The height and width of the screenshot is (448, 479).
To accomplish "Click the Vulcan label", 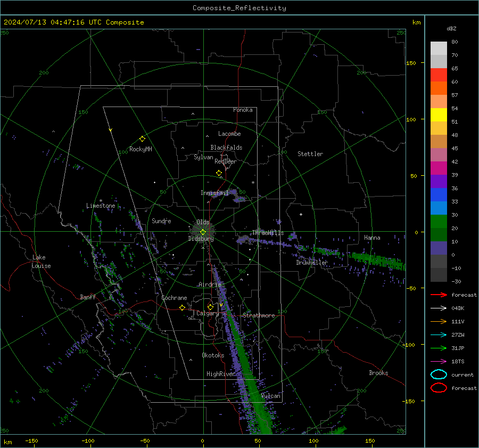I will [270, 396].
